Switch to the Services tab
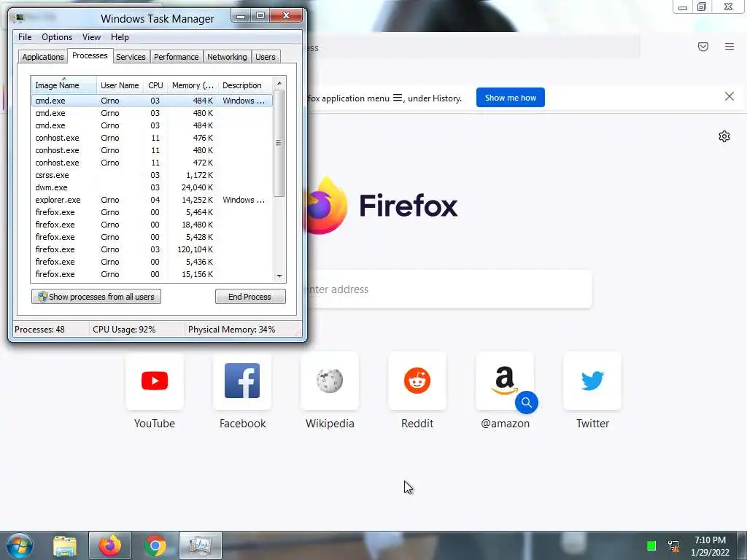The image size is (747, 560). tap(131, 57)
